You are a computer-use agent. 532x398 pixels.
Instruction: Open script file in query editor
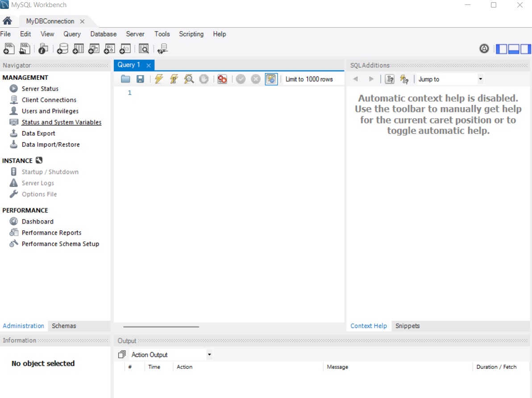(x=125, y=79)
